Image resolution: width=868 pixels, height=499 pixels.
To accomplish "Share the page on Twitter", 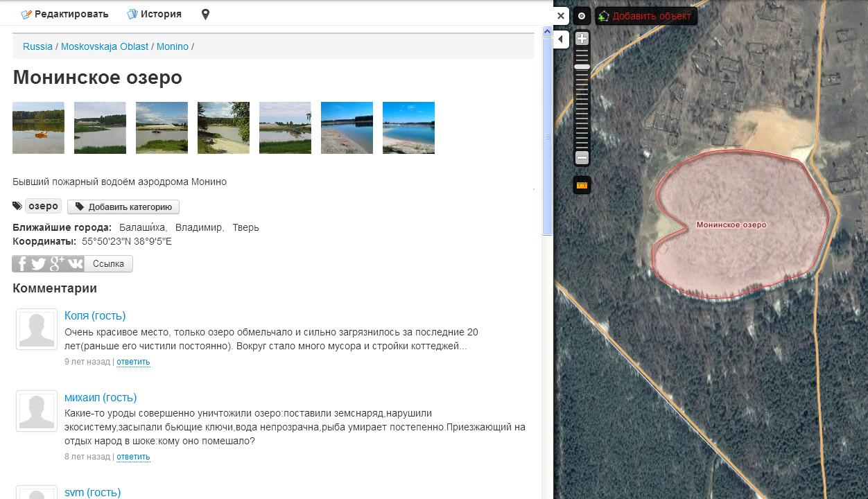I will [39, 264].
